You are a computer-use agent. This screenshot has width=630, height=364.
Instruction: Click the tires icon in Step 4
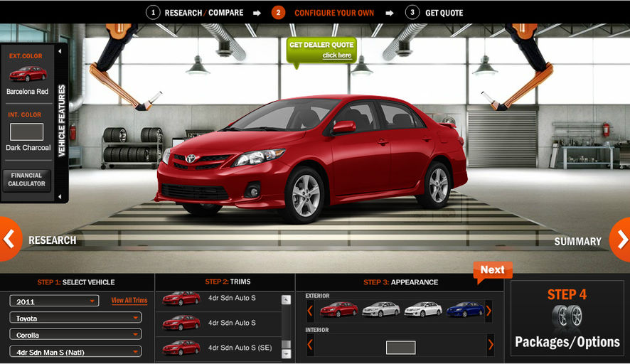[x=567, y=317]
